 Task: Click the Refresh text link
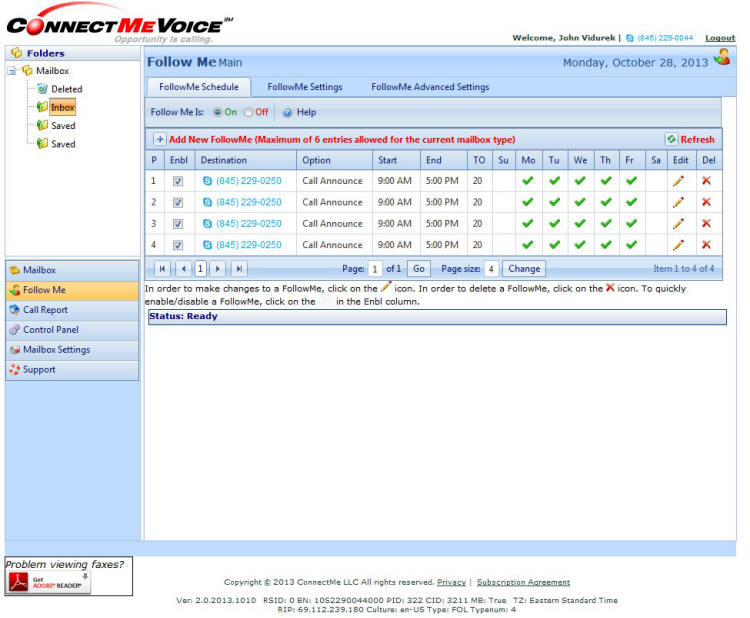pyautogui.click(x=697, y=140)
